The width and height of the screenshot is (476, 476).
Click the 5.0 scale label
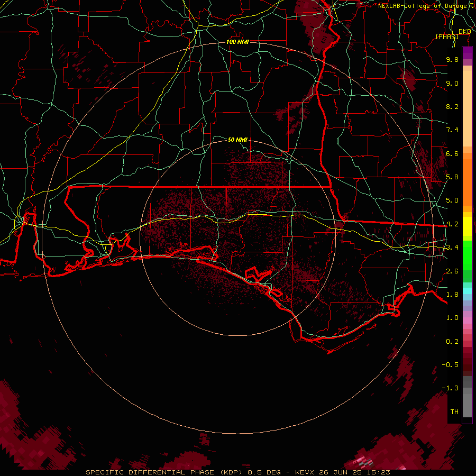(x=452, y=200)
